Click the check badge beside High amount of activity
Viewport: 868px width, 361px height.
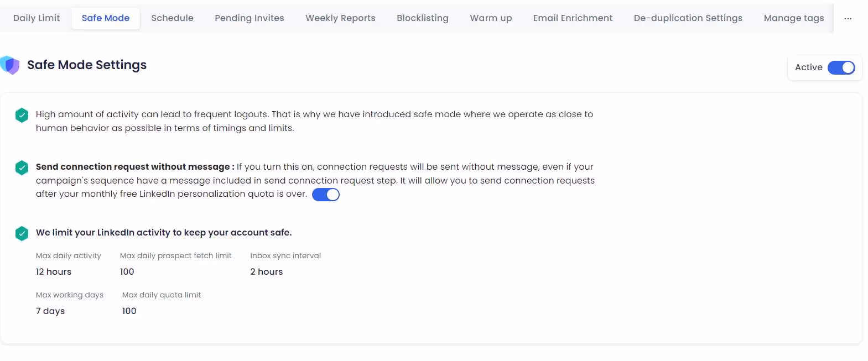click(x=22, y=115)
